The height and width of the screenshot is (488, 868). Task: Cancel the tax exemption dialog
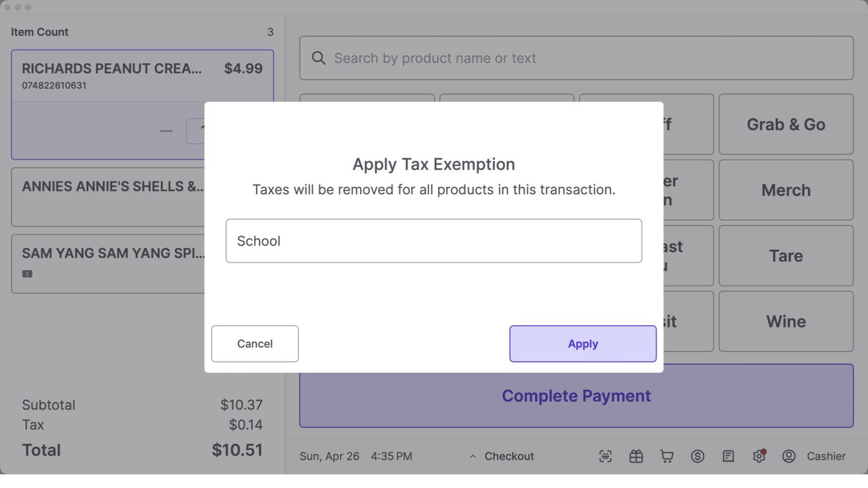255,343
